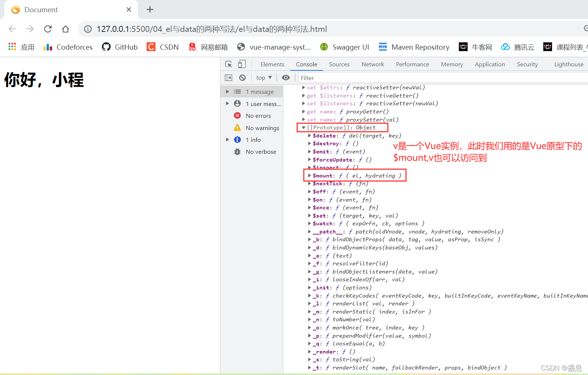Focus the console Filter field
588x375 pixels.
tap(442, 78)
